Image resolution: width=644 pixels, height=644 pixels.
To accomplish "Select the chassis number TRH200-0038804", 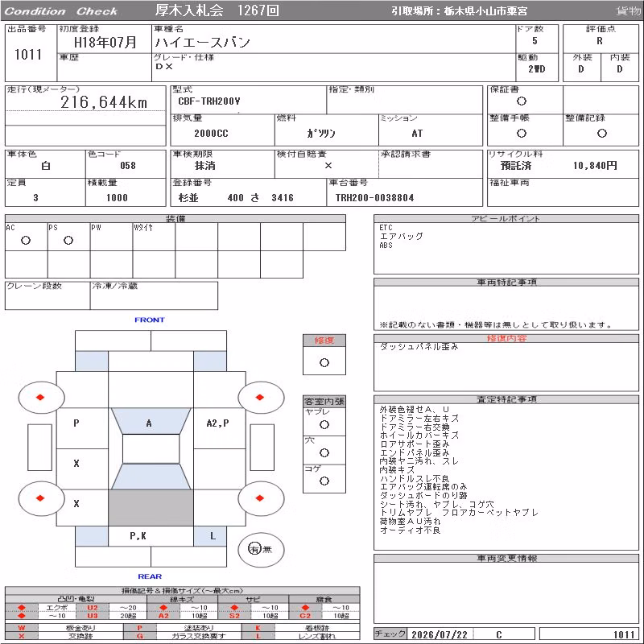I will (x=374, y=198).
